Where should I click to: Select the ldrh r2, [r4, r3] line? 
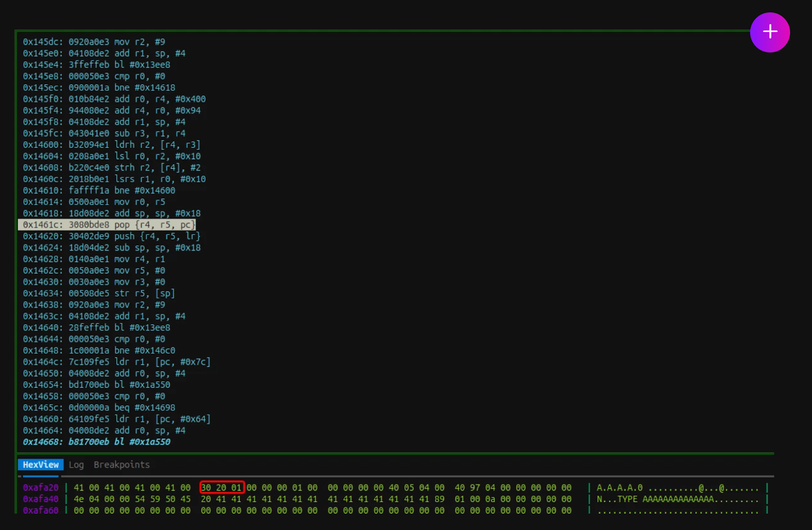pos(112,145)
